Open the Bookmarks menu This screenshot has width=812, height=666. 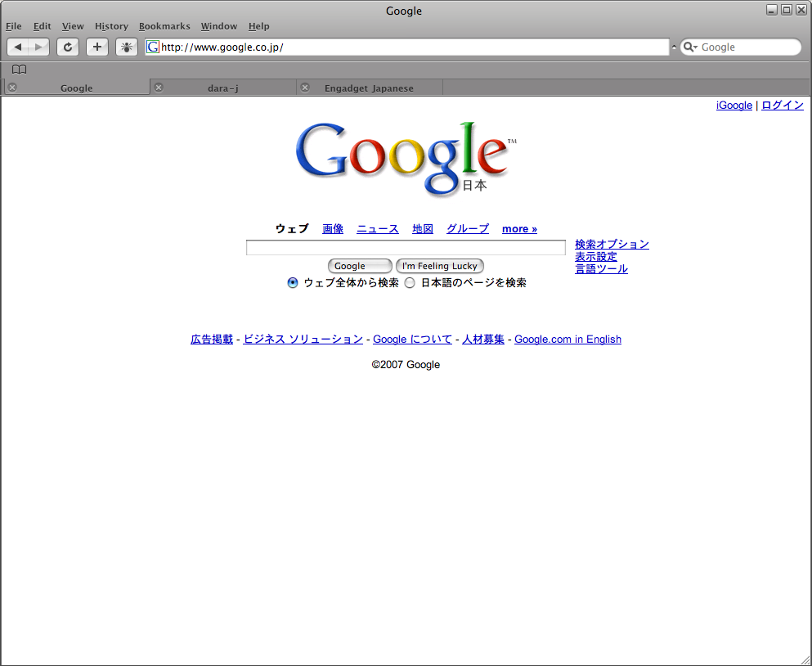pos(164,26)
